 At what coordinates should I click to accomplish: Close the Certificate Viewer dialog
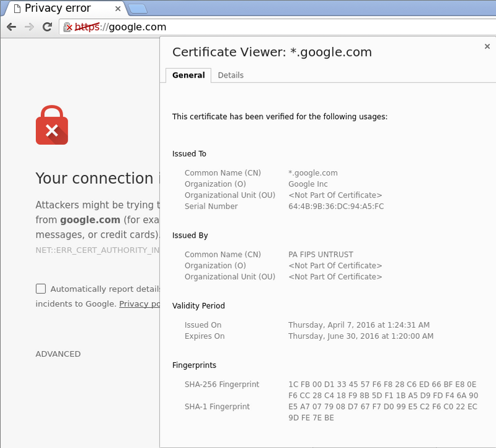tap(487, 46)
